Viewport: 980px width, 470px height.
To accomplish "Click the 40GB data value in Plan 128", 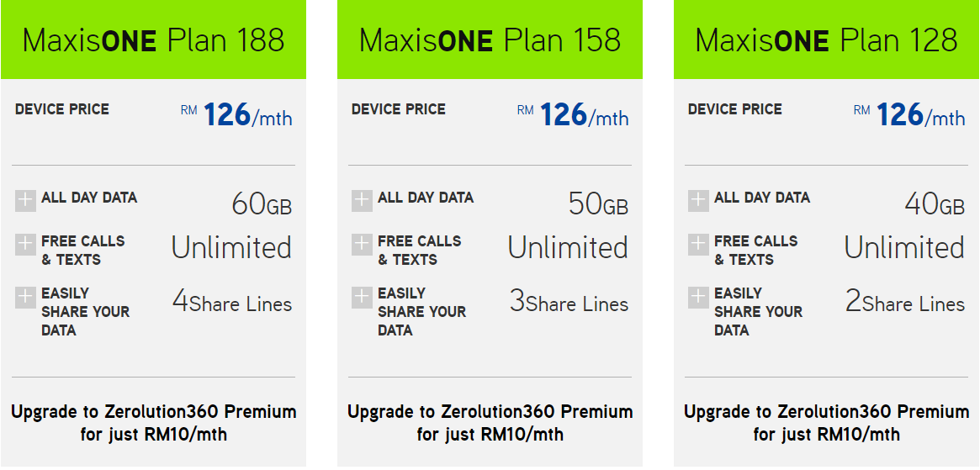I will coord(935,203).
